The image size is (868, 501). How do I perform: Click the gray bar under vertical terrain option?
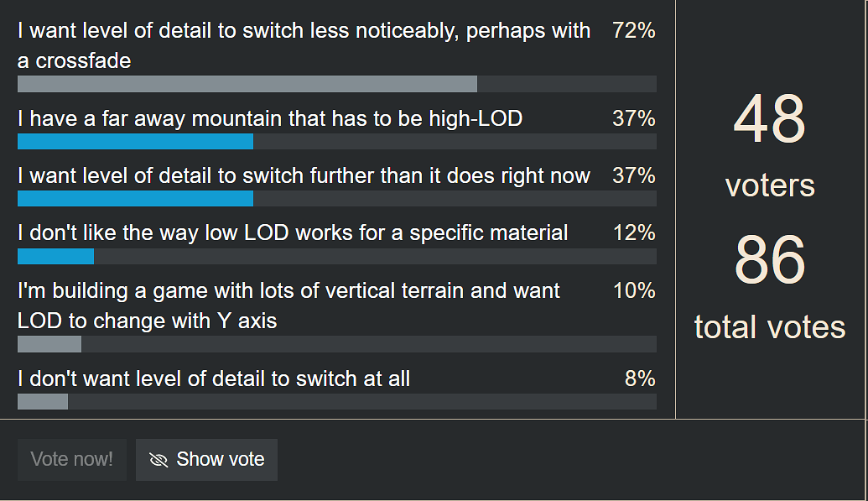pyautogui.click(x=48, y=343)
